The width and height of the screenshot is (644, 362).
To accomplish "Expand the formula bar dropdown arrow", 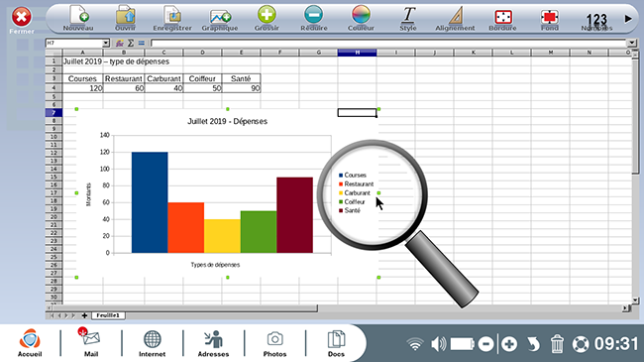I will 632,43.
